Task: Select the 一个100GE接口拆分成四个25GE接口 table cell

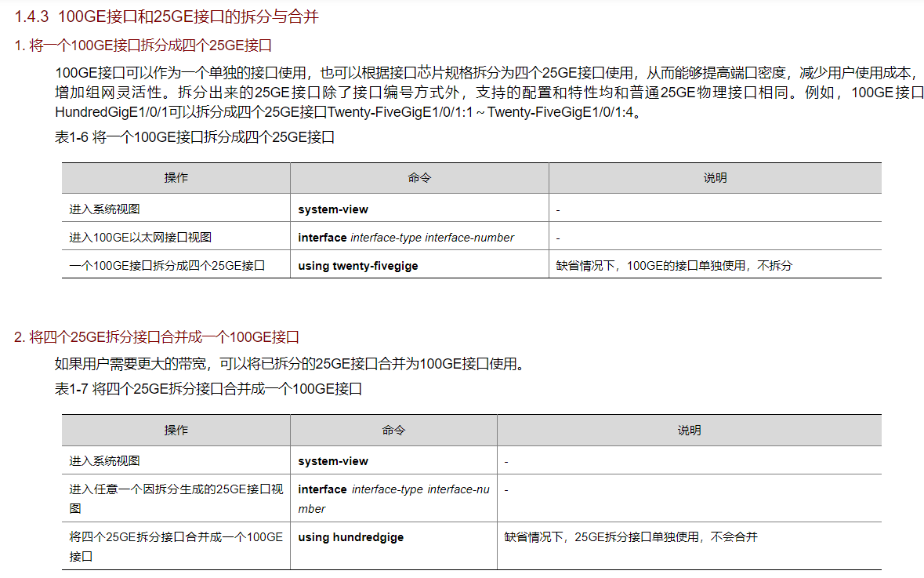Action: tap(167, 266)
